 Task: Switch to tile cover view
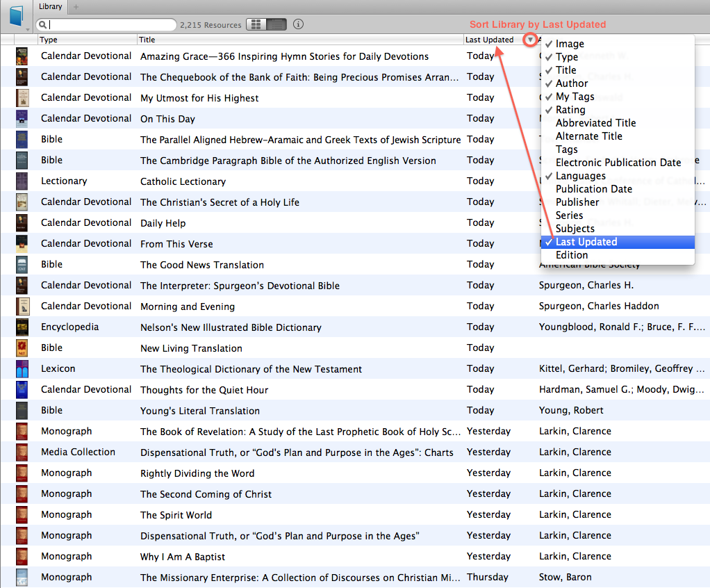(x=256, y=24)
